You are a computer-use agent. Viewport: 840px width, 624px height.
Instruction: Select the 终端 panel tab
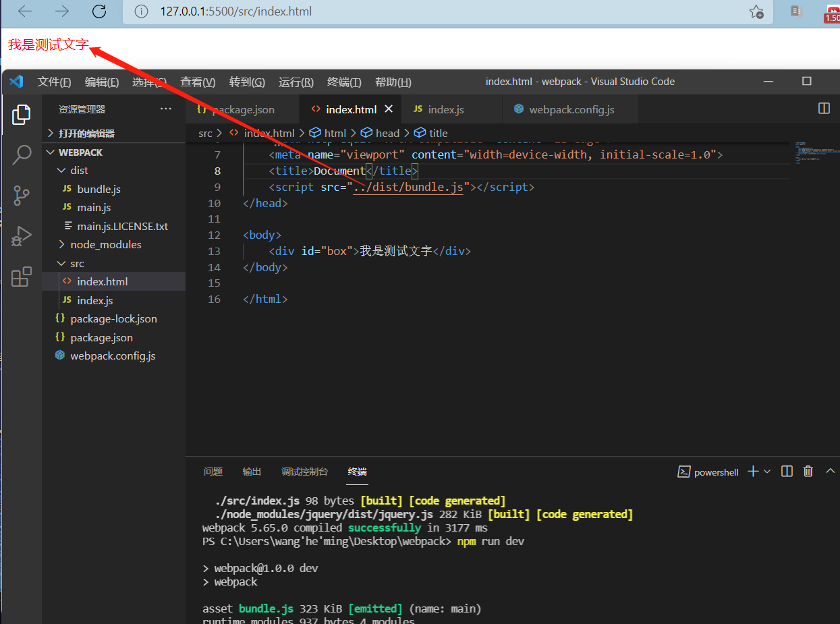(358, 472)
